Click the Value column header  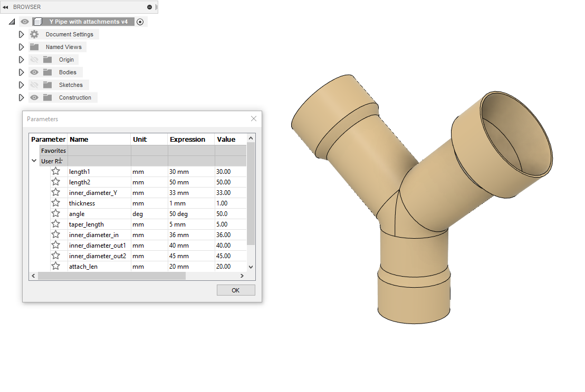click(231, 140)
